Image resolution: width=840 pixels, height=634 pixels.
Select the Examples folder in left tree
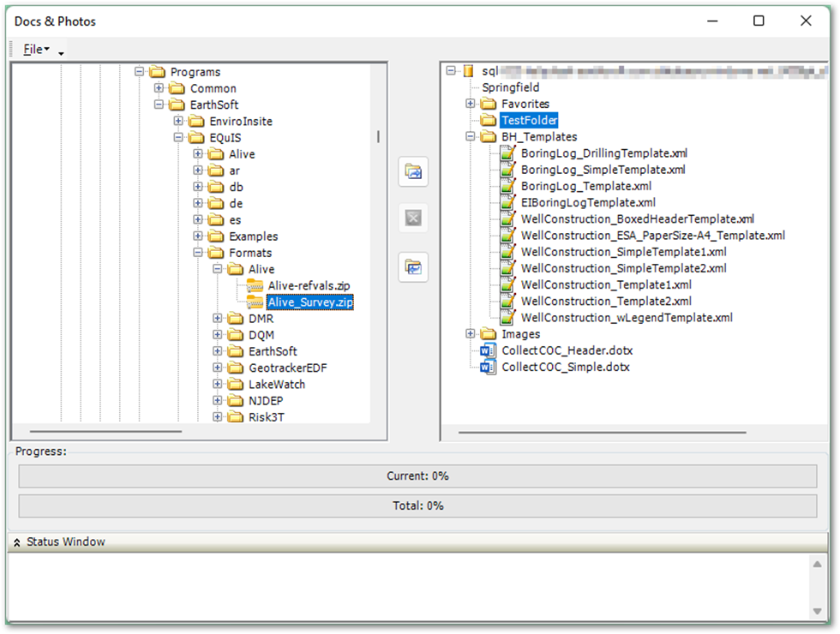click(253, 236)
